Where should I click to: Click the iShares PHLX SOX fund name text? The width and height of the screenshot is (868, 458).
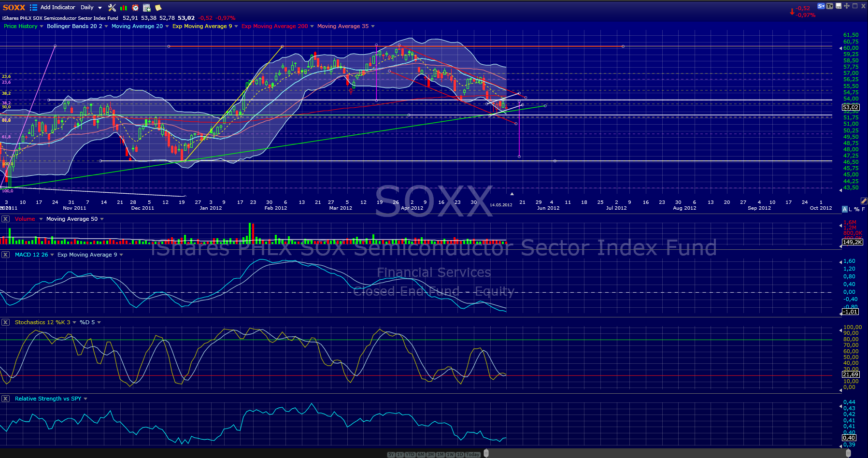tap(60, 18)
